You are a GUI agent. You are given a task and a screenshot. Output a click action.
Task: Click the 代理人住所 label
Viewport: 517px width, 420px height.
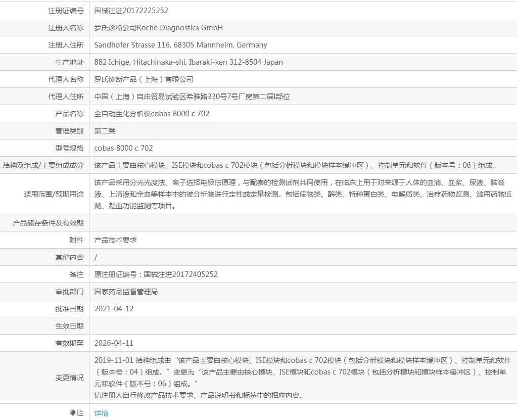66,96
